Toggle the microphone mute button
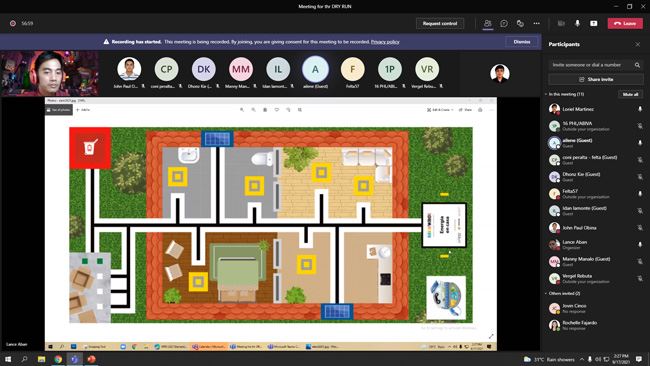This screenshot has height=366, width=650. pyautogui.click(x=577, y=24)
